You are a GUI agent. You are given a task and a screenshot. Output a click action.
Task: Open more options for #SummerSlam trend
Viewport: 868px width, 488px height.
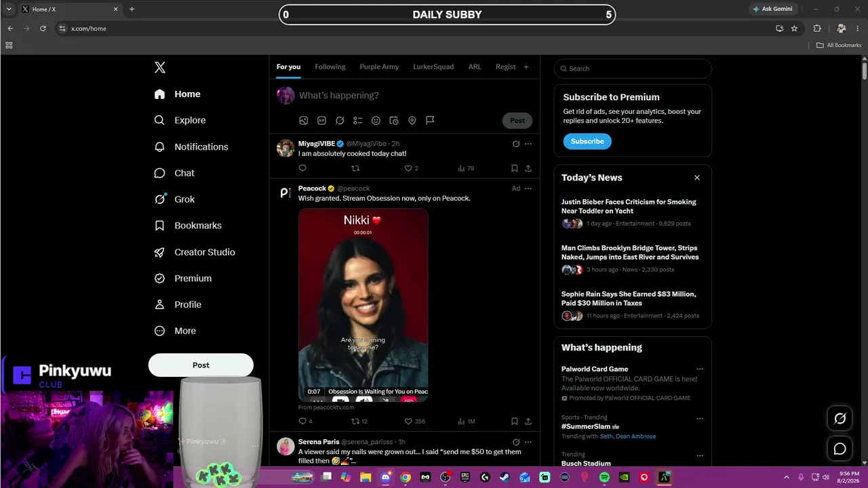(700, 418)
